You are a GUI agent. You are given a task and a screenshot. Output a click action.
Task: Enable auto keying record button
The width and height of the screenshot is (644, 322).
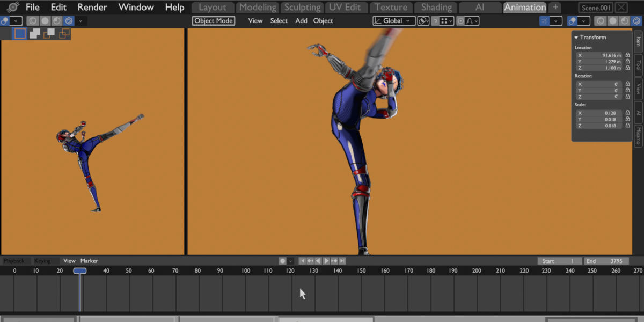pos(283,261)
